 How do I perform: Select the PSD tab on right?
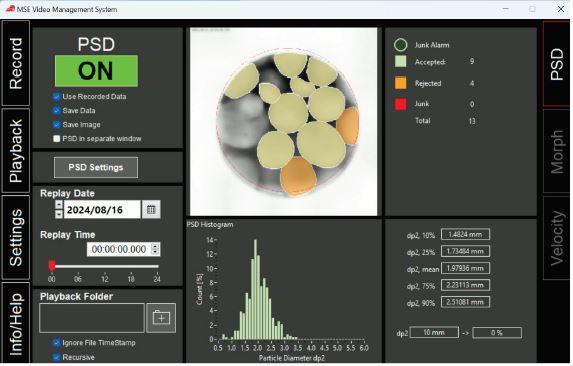[x=556, y=64]
